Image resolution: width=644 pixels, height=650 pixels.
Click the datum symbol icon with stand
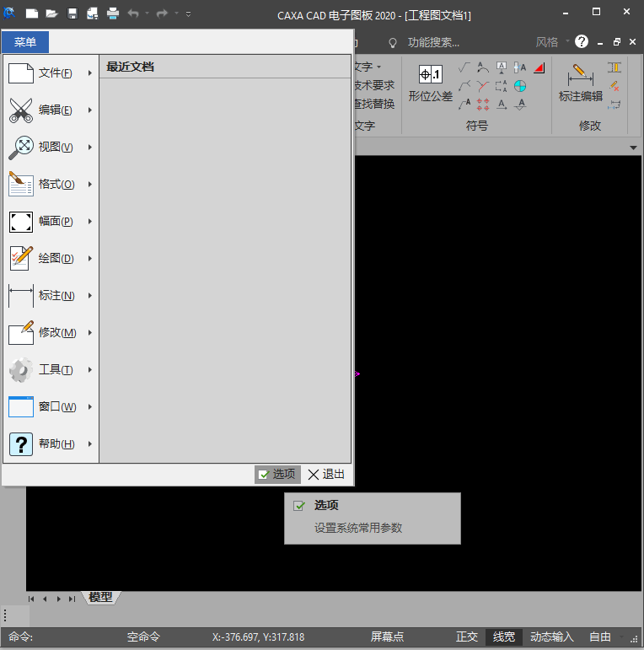(x=502, y=67)
